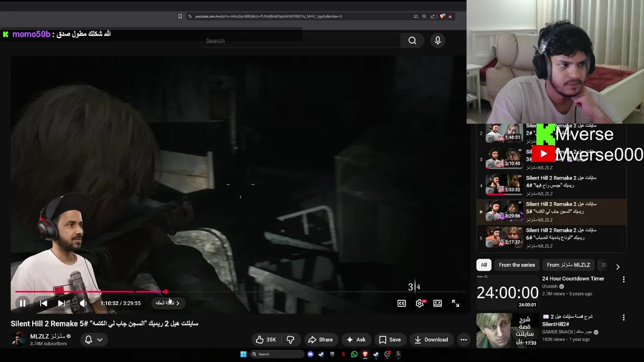
Task: Select the From MLZLZ chip
Action: point(569,265)
